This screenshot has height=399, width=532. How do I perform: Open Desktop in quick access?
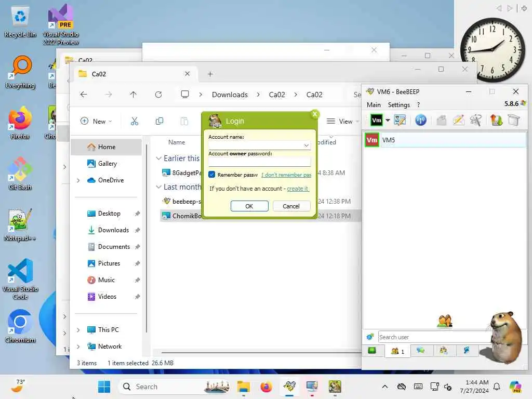[109, 214]
